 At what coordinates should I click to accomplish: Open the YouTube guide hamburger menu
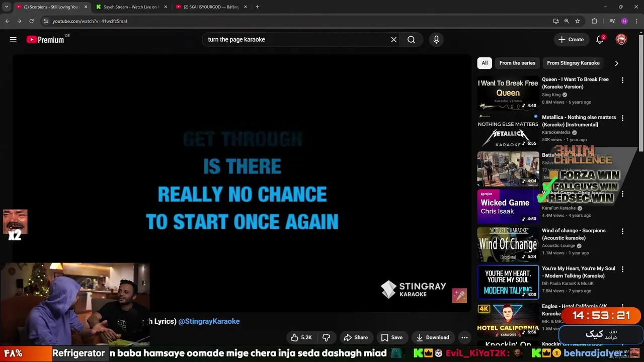pos(13,40)
